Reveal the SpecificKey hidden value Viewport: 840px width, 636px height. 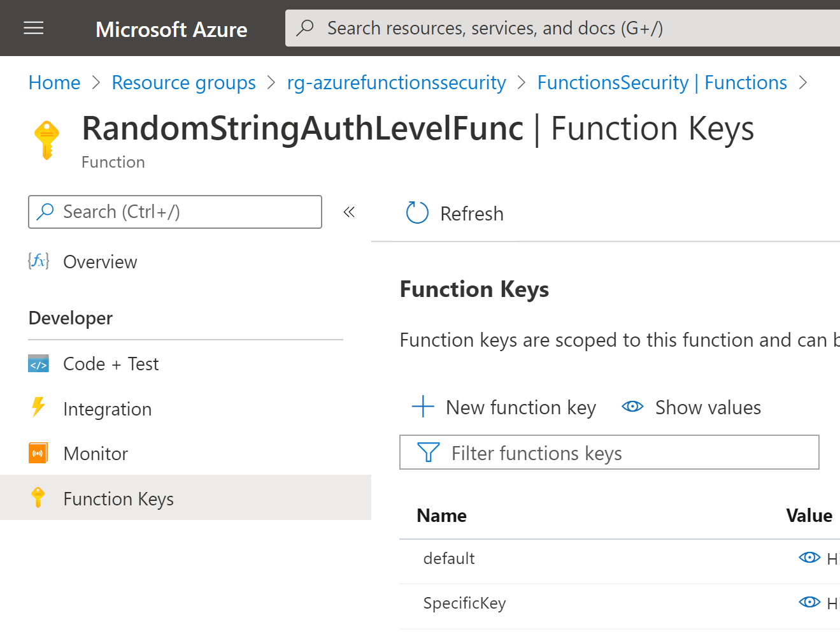pyautogui.click(x=809, y=602)
